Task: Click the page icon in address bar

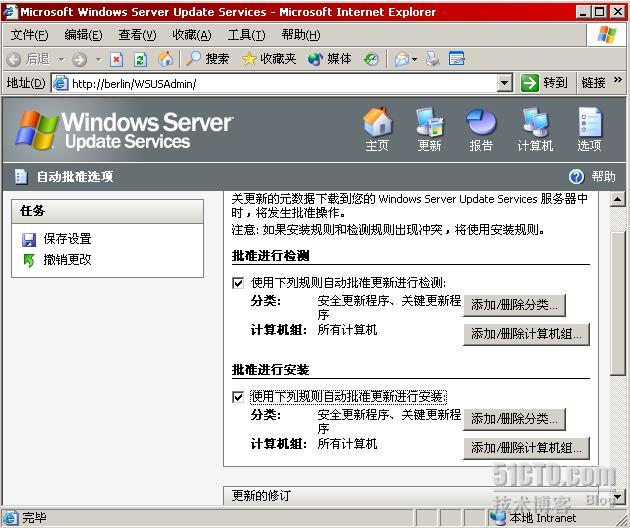Action: tap(61, 84)
